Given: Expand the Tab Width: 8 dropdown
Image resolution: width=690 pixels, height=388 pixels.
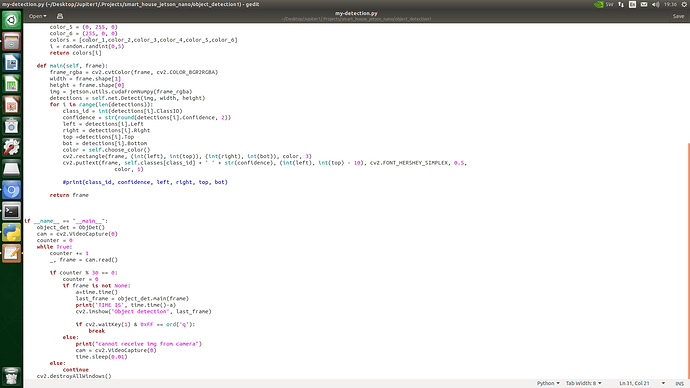Looking at the screenshot, I should point(584,383).
